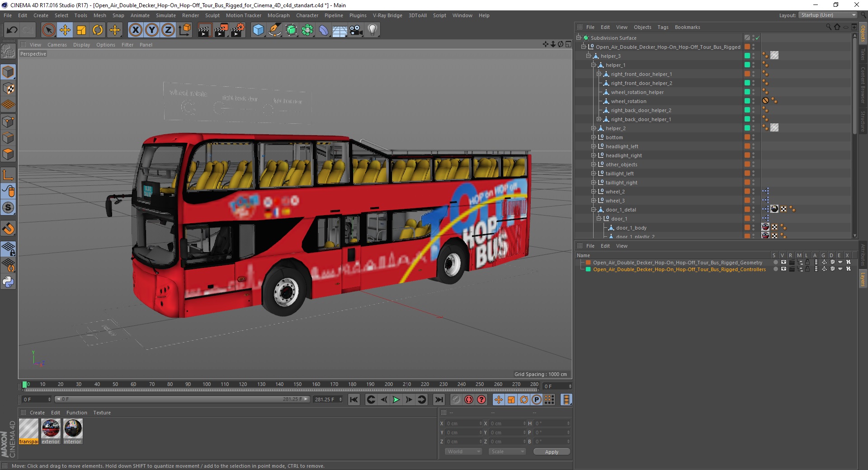Go to end of animation

tap(439, 399)
